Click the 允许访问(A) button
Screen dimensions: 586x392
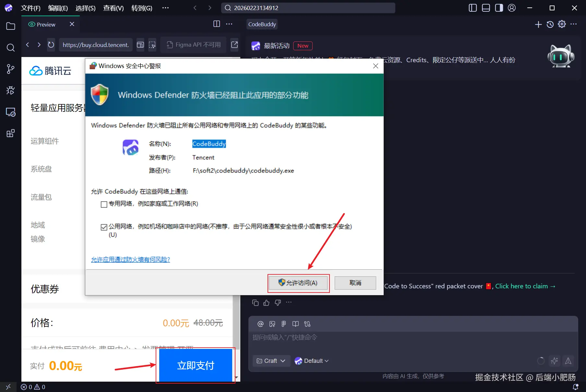(298, 283)
